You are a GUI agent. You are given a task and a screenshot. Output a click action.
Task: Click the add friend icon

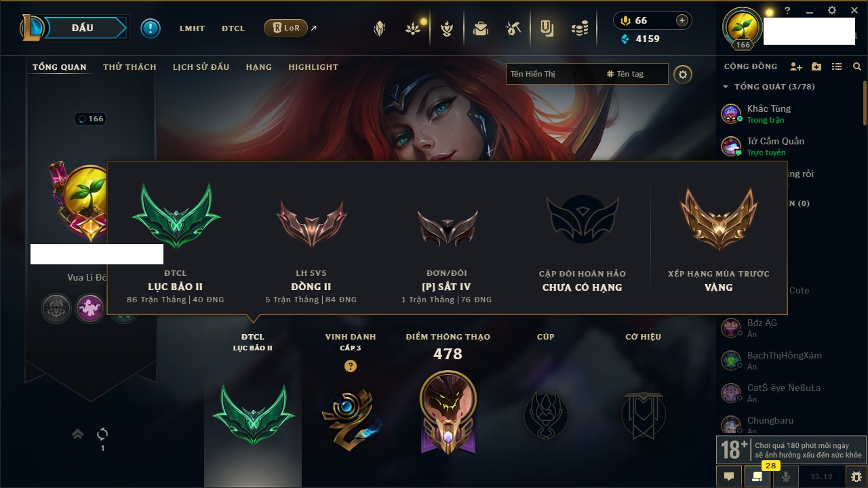[796, 66]
